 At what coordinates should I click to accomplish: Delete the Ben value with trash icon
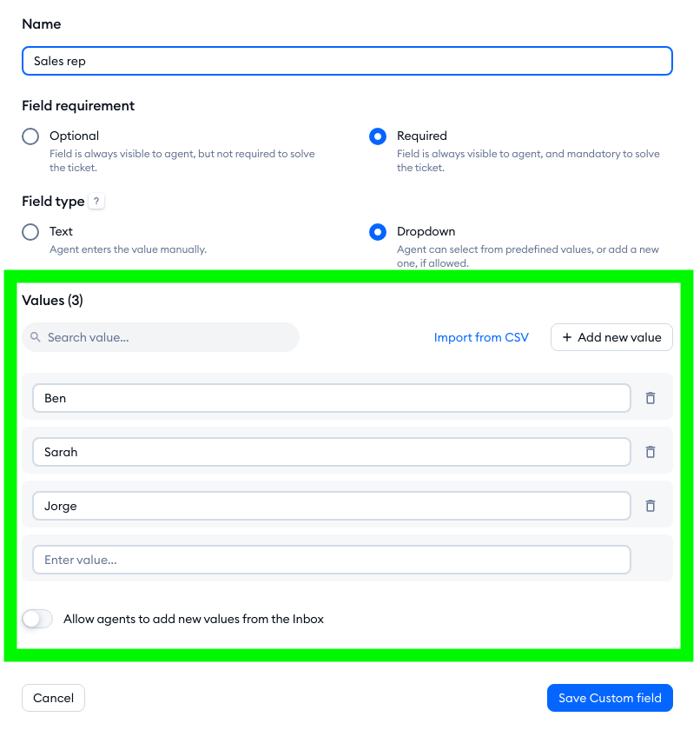point(650,398)
